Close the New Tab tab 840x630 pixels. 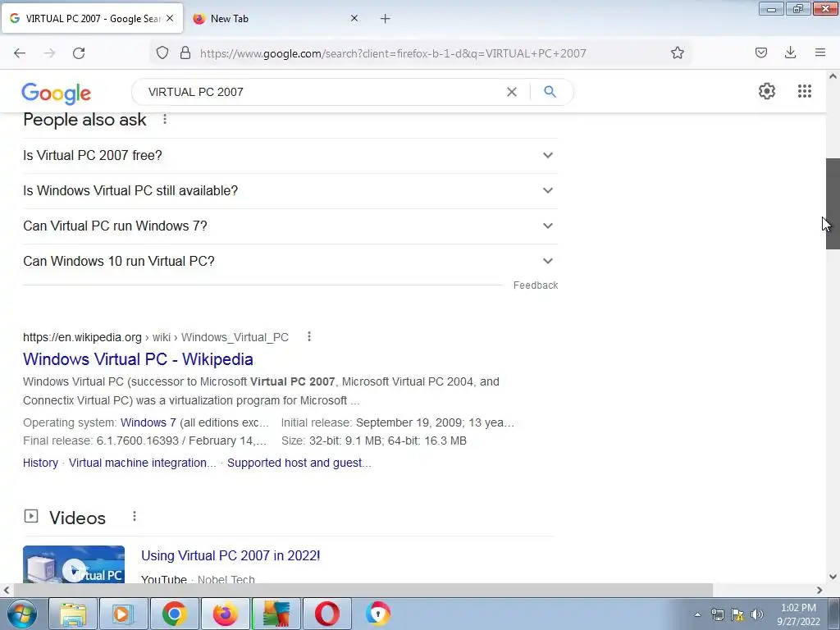pos(354,18)
